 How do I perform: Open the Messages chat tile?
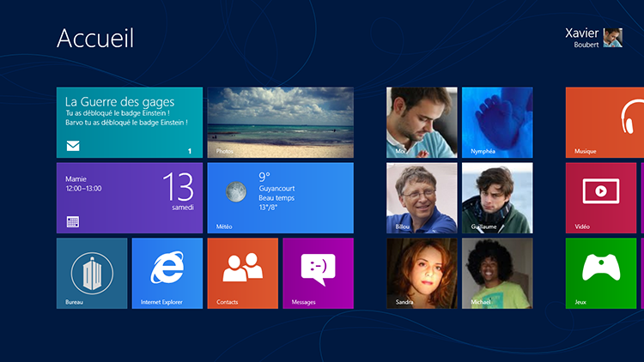tap(319, 274)
